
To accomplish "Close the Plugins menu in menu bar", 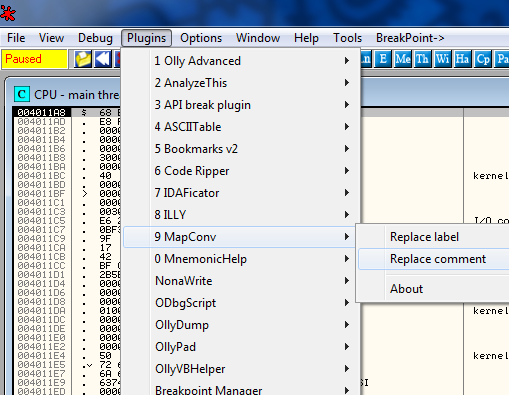I will pos(146,38).
